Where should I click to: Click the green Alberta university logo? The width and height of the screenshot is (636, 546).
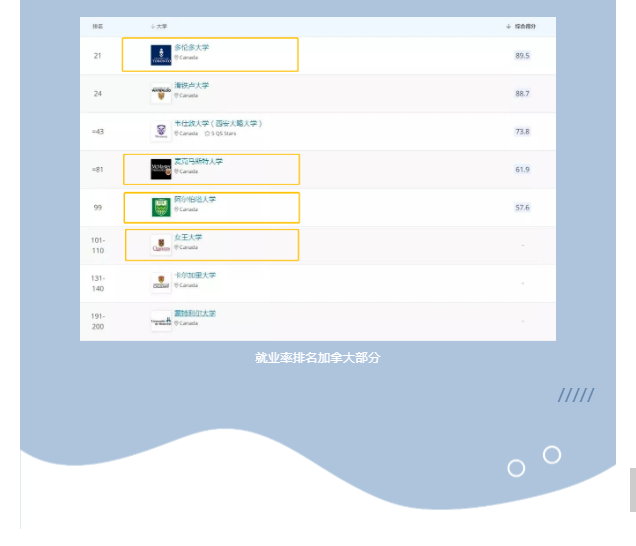click(x=161, y=207)
